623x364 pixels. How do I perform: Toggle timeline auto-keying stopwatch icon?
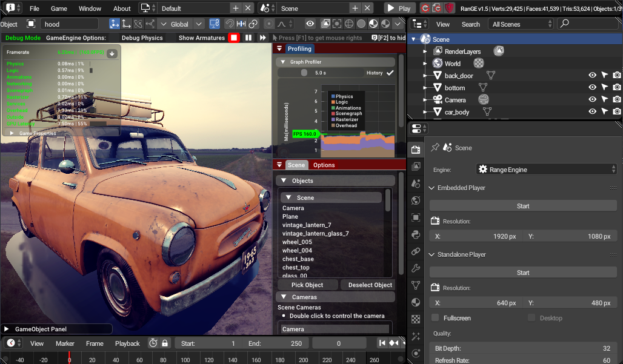point(153,343)
